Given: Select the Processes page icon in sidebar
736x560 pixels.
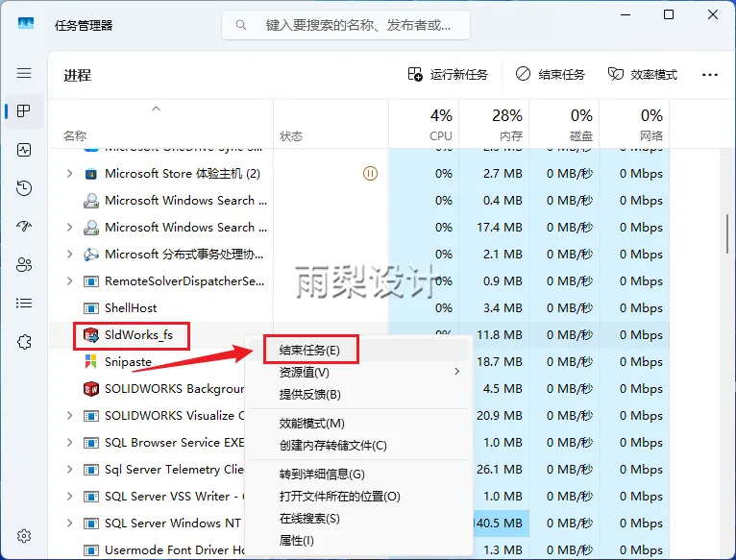Looking at the screenshot, I should (x=24, y=111).
